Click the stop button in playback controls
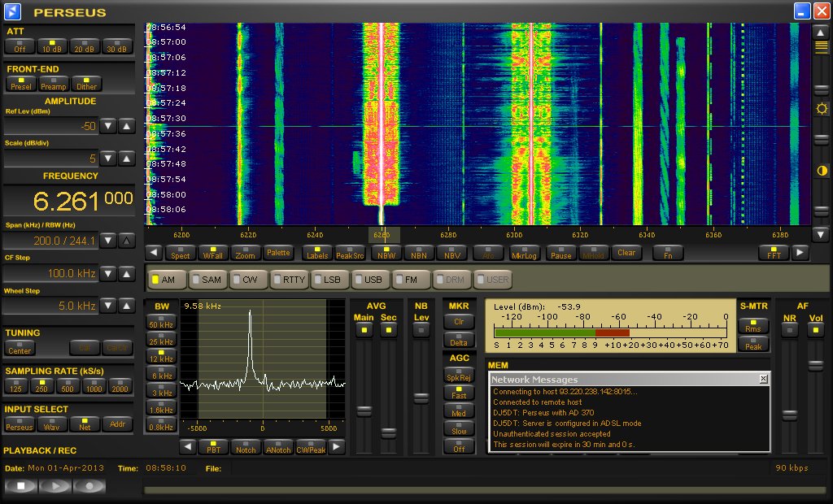 coord(20,486)
